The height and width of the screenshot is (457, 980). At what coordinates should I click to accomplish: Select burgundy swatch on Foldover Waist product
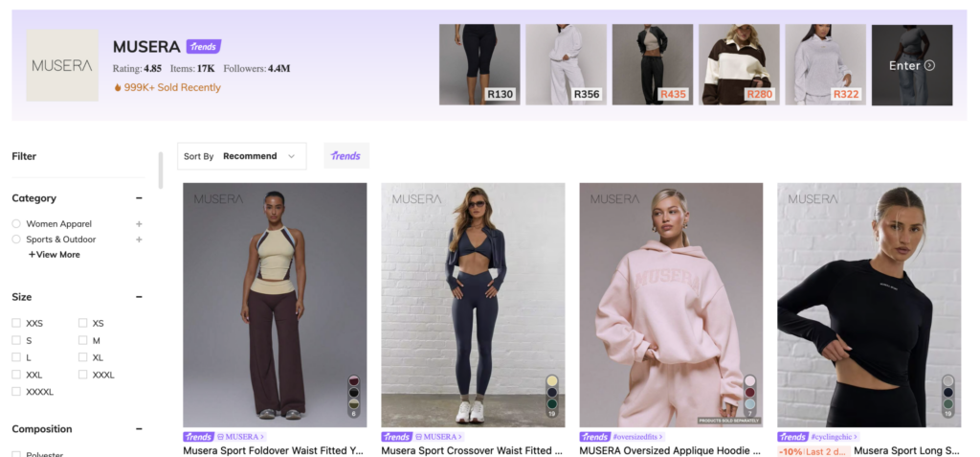point(354,380)
